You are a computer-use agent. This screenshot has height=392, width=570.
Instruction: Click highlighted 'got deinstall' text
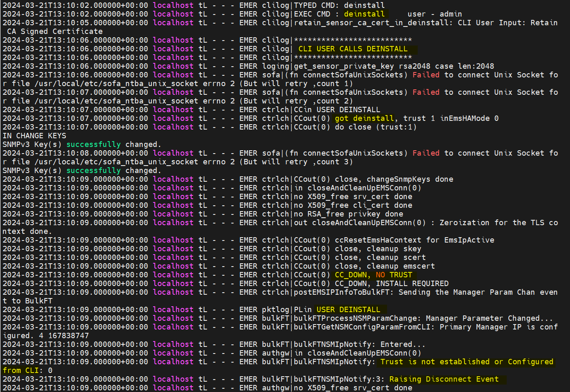click(x=364, y=118)
